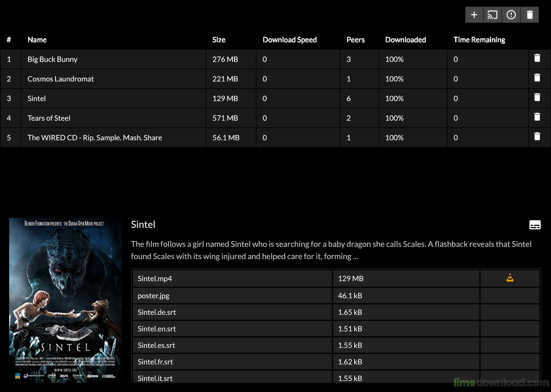Click the top toolbar trash icon
Viewport: 551px width, 392px height.
click(x=530, y=15)
